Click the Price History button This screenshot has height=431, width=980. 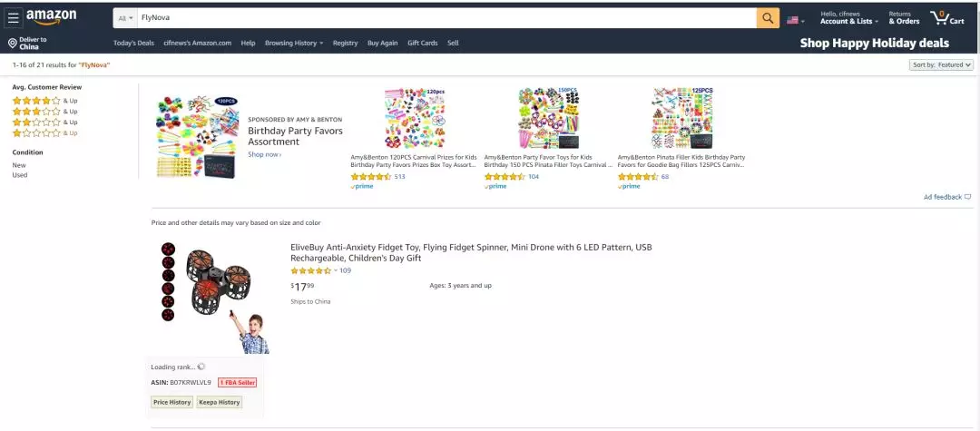pyautogui.click(x=172, y=402)
